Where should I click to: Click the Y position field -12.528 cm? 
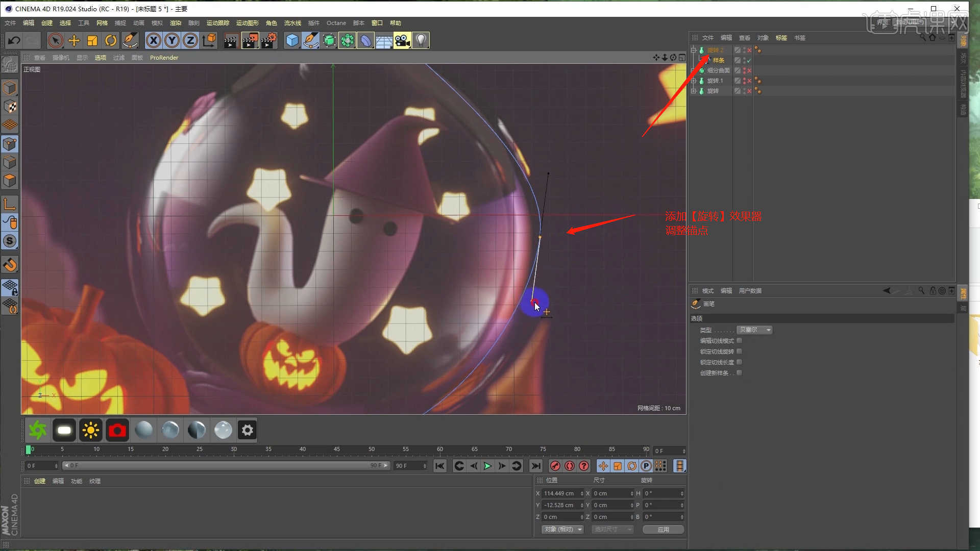coord(562,505)
